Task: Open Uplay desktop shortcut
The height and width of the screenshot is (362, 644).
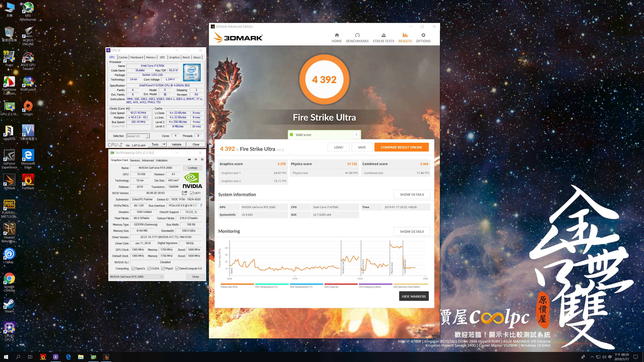Action: coord(9,256)
